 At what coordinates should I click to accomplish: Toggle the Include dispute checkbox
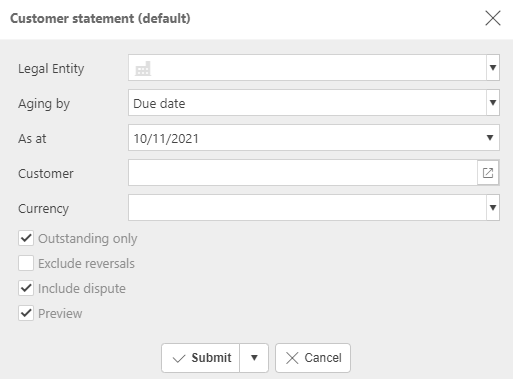(x=26, y=288)
